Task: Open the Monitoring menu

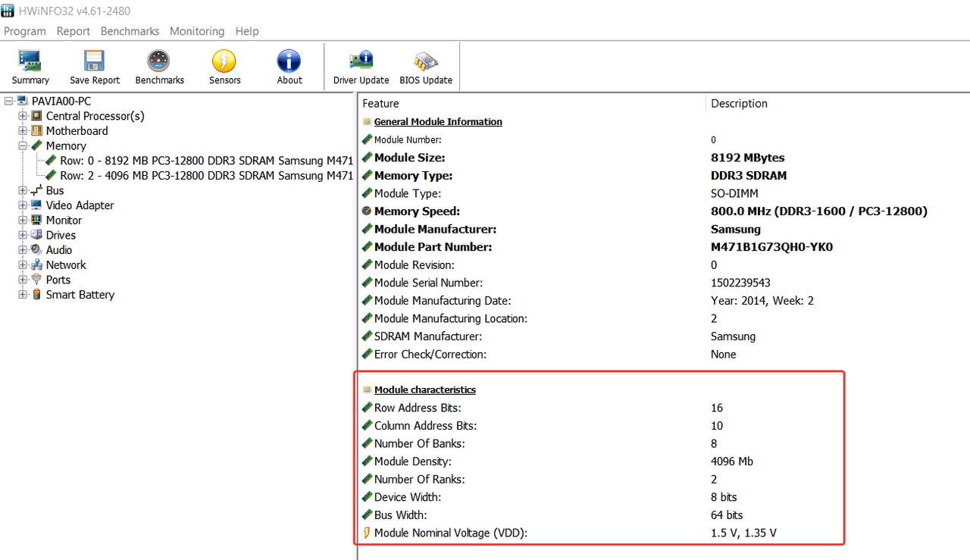Action: pos(197,31)
